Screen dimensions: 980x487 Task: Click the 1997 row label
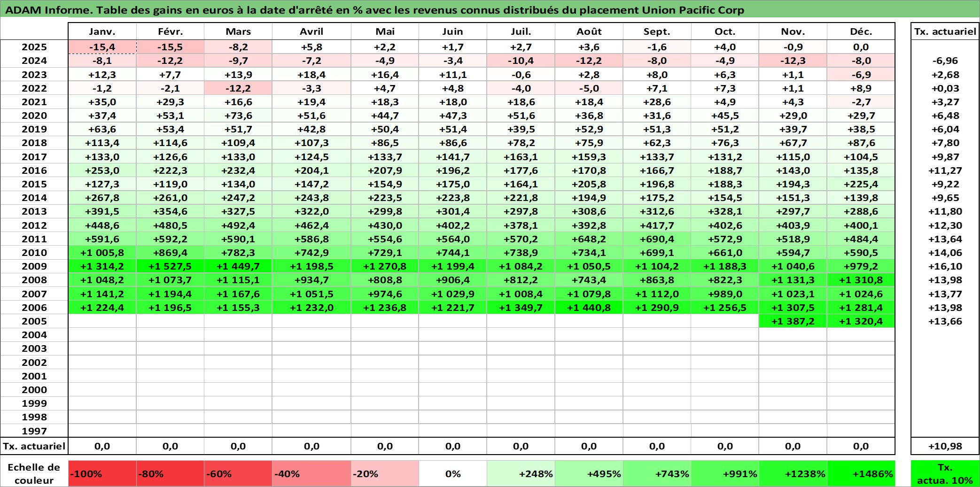pos(34,431)
